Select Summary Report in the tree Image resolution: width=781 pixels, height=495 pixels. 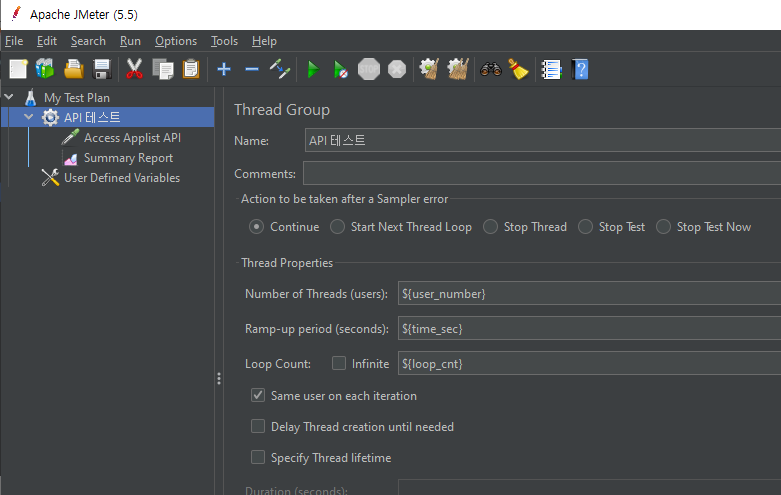tap(128, 158)
